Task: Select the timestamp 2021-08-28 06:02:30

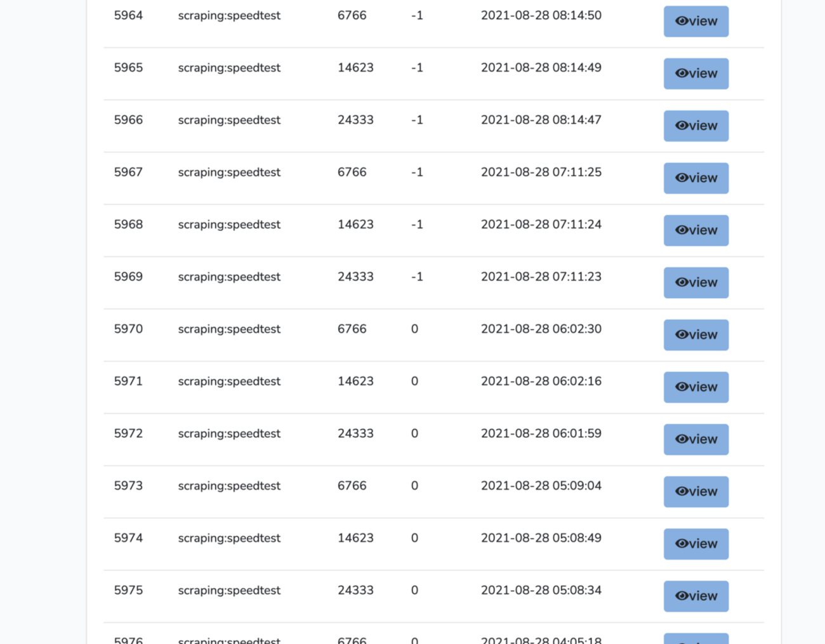Action: tap(541, 329)
